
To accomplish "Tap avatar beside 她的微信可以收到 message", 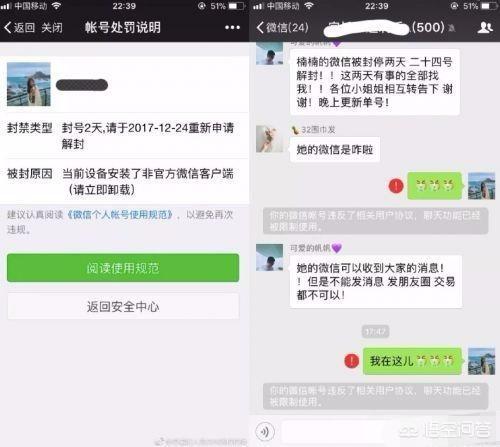I will [x=270, y=257].
